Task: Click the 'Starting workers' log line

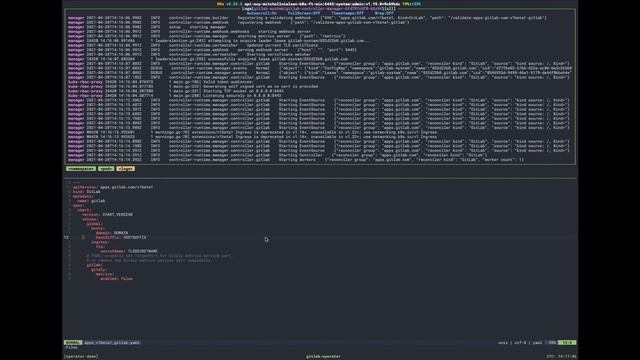Action: [x=296, y=160]
